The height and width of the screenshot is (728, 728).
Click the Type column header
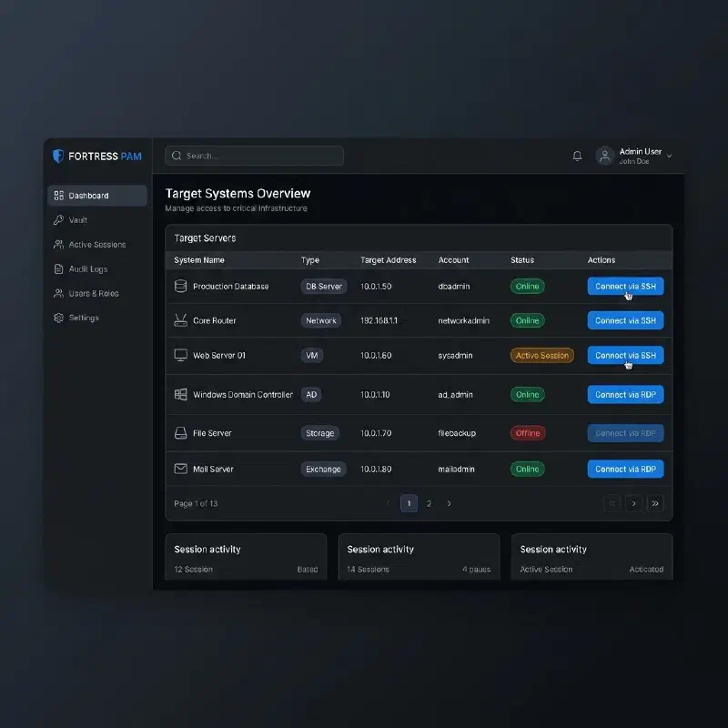click(309, 260)
